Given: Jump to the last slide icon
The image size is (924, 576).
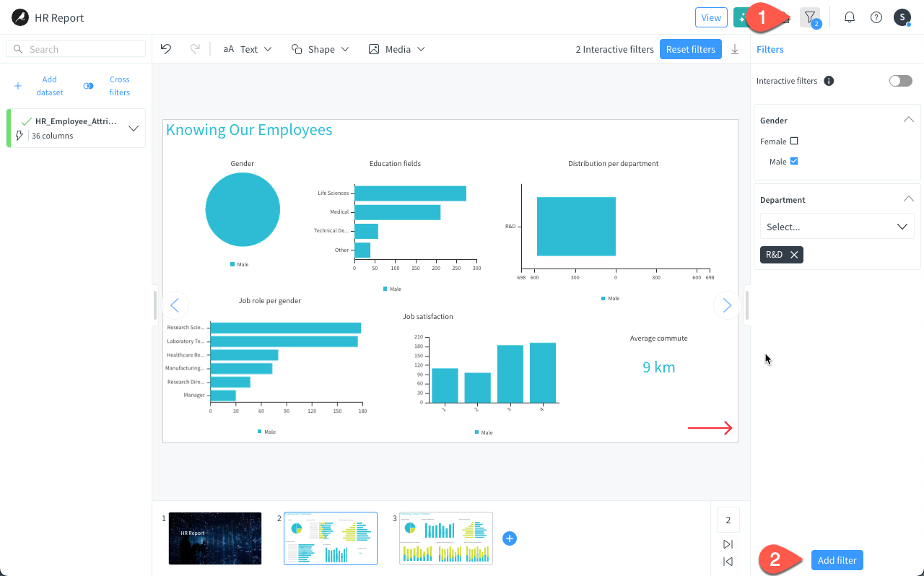Looking at the screenshot, I should click(x=728, y=544).
